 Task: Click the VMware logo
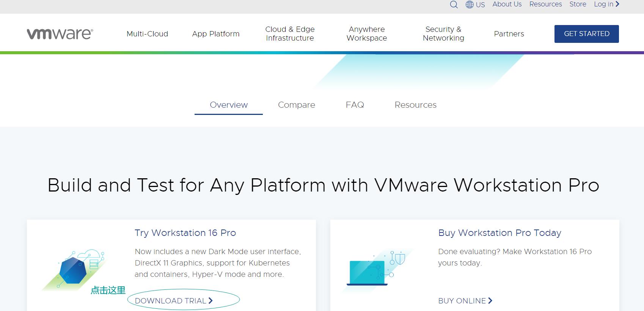pos(60,34)
